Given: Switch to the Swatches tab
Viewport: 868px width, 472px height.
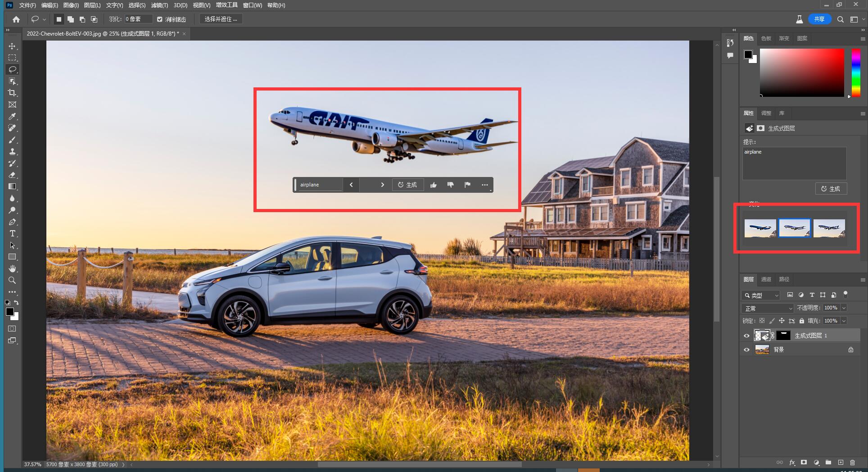Looking at the screenshot, I should point(766,38).
